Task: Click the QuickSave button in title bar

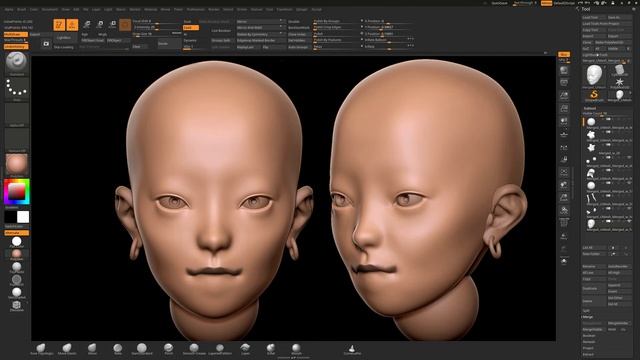Action: point(499,3)
